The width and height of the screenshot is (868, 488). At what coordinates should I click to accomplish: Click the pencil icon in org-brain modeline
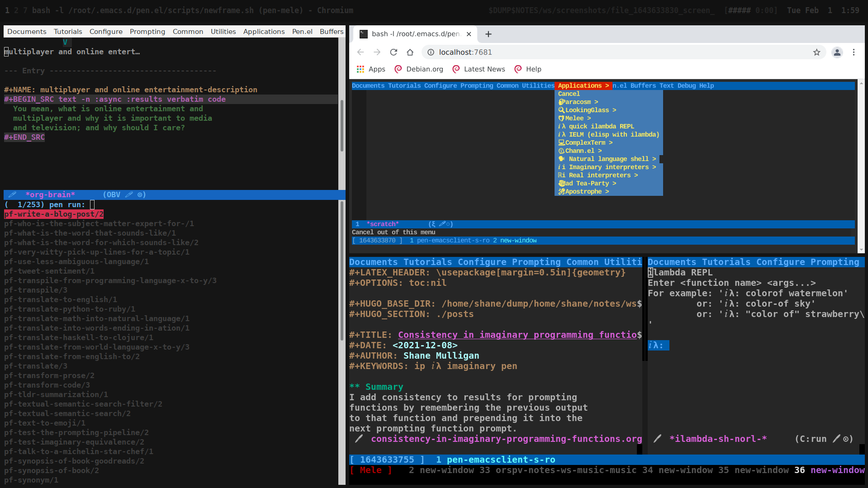12,194
